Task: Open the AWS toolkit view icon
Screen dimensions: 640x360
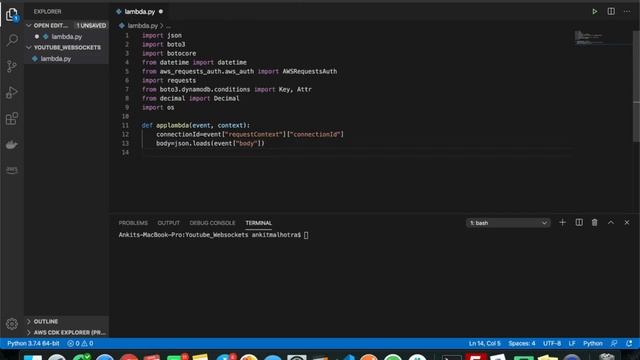Action: click(12, 170)
